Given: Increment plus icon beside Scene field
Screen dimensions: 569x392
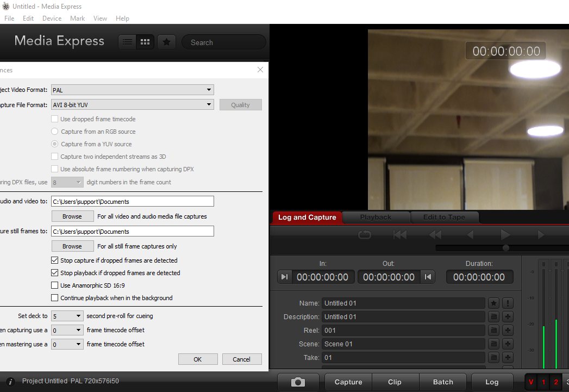Looking at the screenshot, I should click(x=508, y=344).
